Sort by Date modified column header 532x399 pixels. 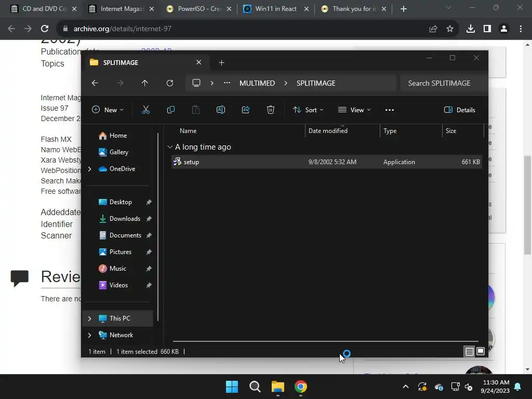point(328,131)
